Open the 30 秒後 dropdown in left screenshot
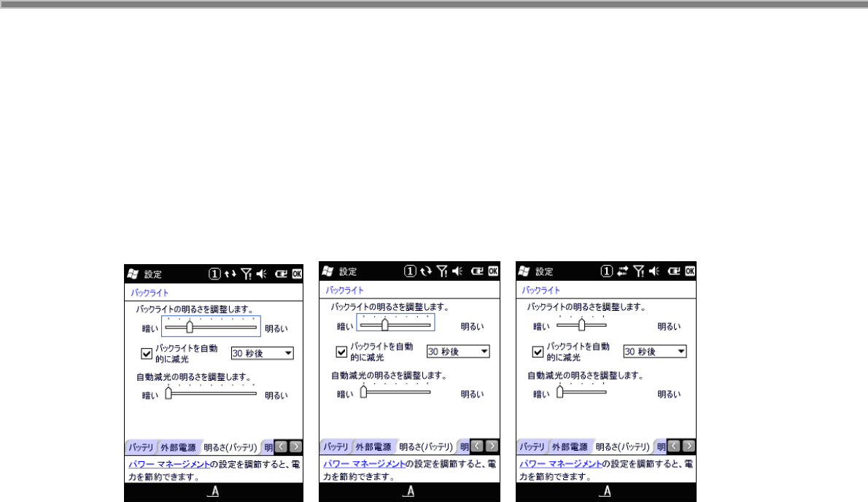 (x=263, y=353)
